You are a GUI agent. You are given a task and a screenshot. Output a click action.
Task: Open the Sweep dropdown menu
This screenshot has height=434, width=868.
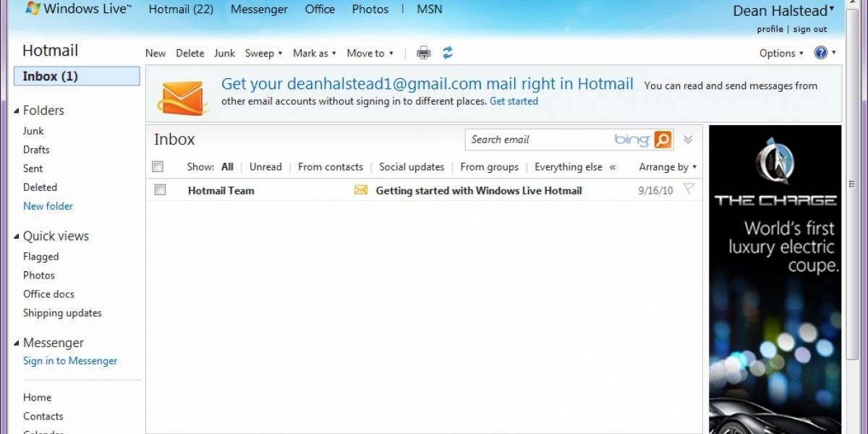263,53
